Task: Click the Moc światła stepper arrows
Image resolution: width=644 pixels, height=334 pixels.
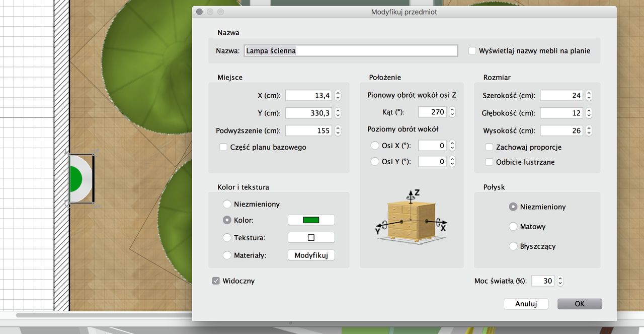Action: pos(560,281)
